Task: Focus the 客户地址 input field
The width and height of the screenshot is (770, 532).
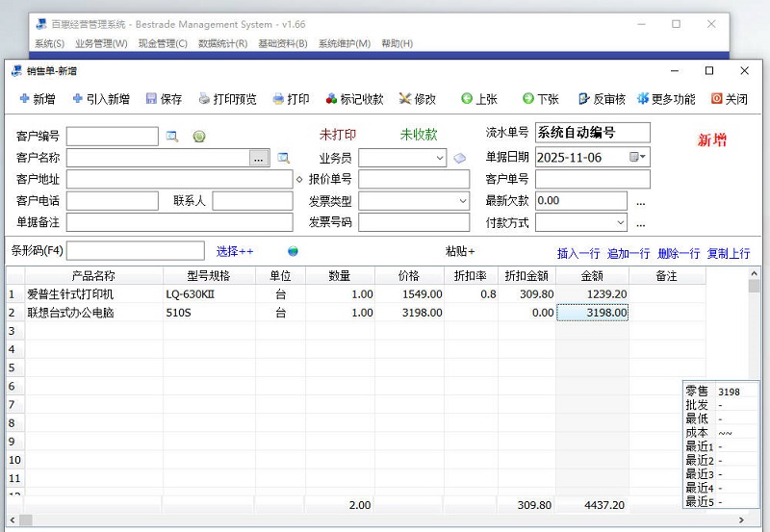Action: [180, 180]
